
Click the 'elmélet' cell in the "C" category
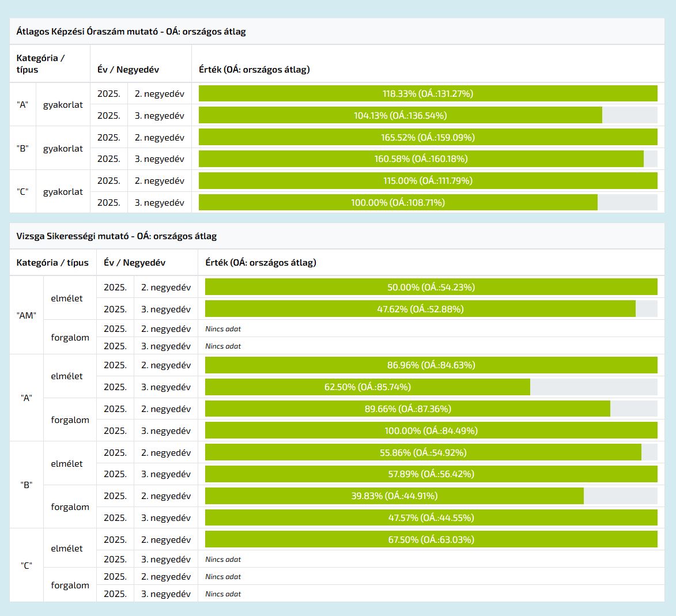coord(67,549)
